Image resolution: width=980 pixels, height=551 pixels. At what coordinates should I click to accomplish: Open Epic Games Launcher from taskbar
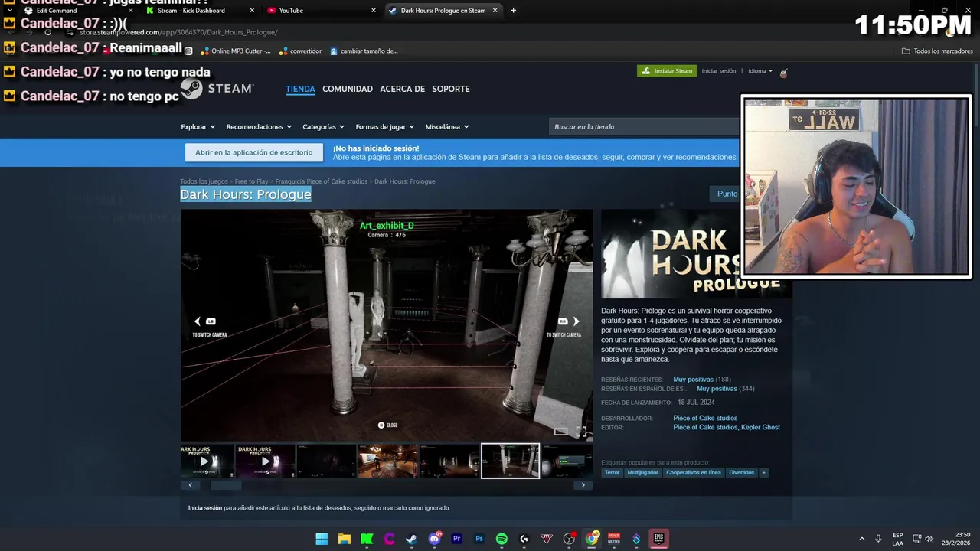[x=658, y=539]
